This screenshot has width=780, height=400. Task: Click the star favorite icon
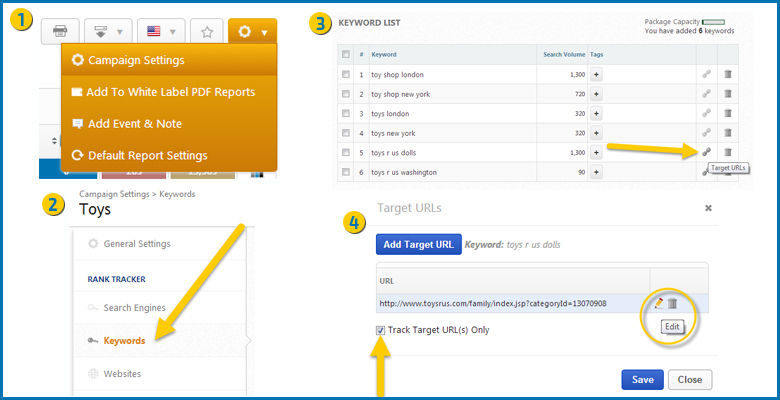(x=206, y=32)
